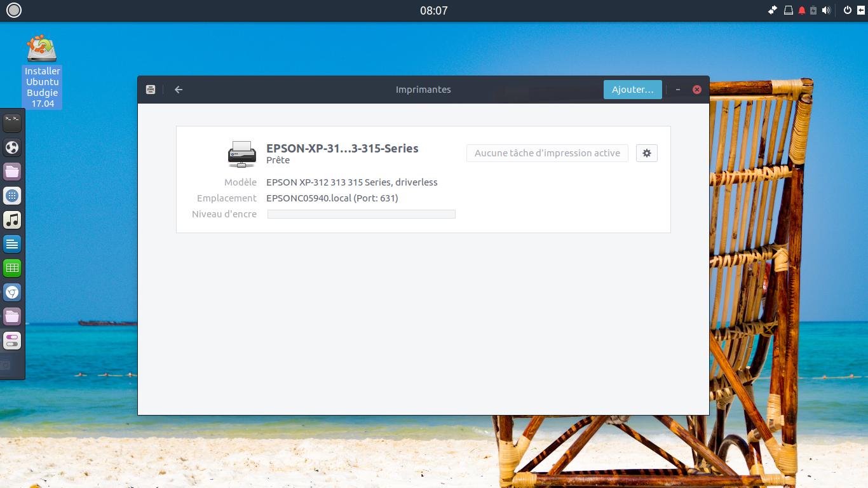Go back with the header arrow
Screen dimensions: 868x488
[179, 90]
